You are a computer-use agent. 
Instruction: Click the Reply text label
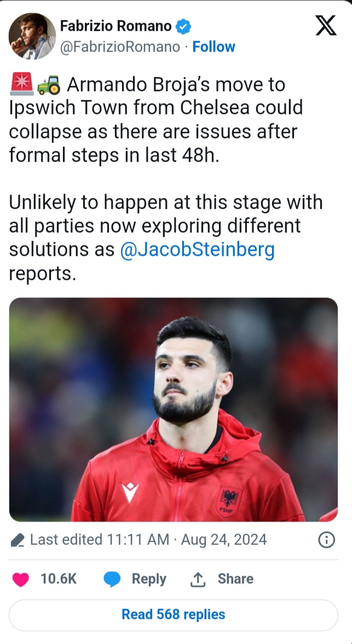click(x=149, y=579)
